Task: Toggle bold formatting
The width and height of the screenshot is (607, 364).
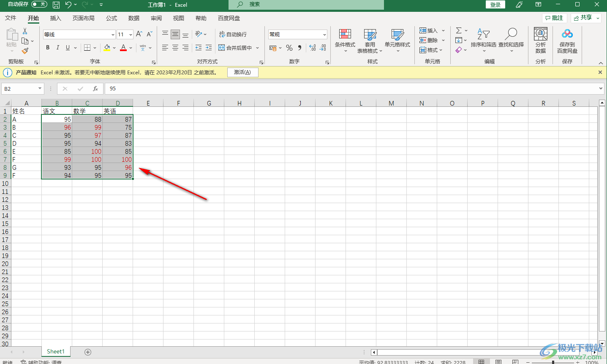Action: [x=48, y=48]
